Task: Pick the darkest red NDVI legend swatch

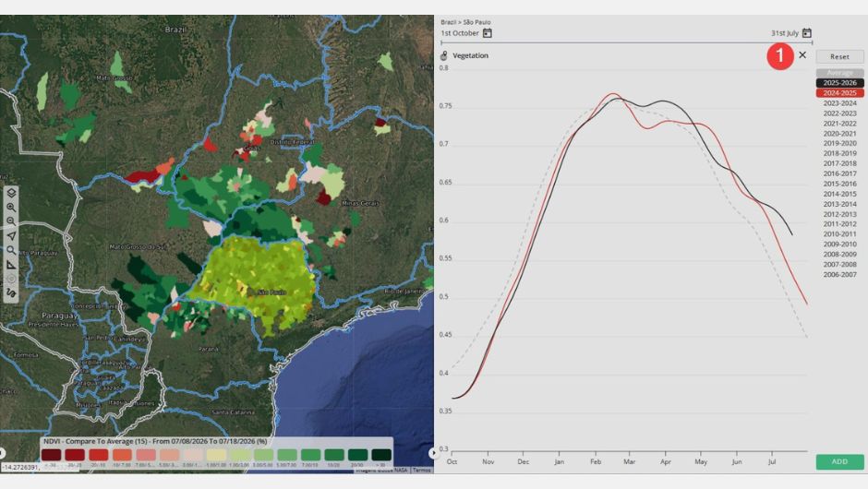Action: click(51, 455)
